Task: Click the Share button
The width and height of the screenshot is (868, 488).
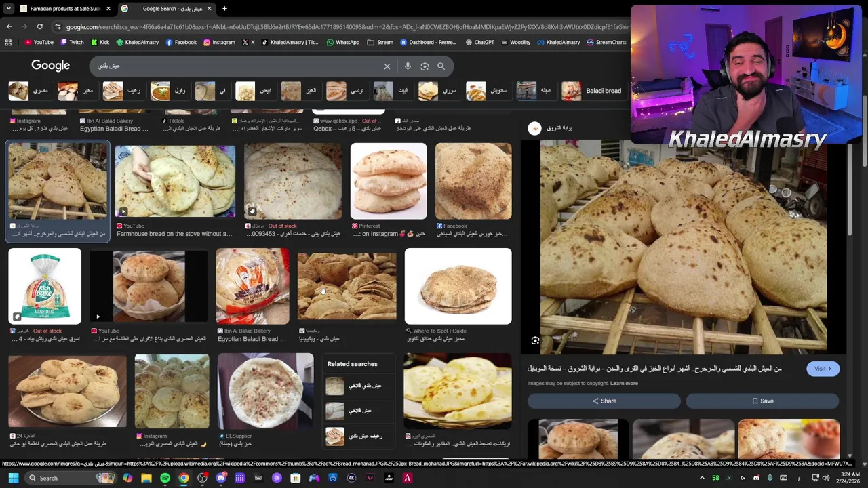Action: (604, 401)
